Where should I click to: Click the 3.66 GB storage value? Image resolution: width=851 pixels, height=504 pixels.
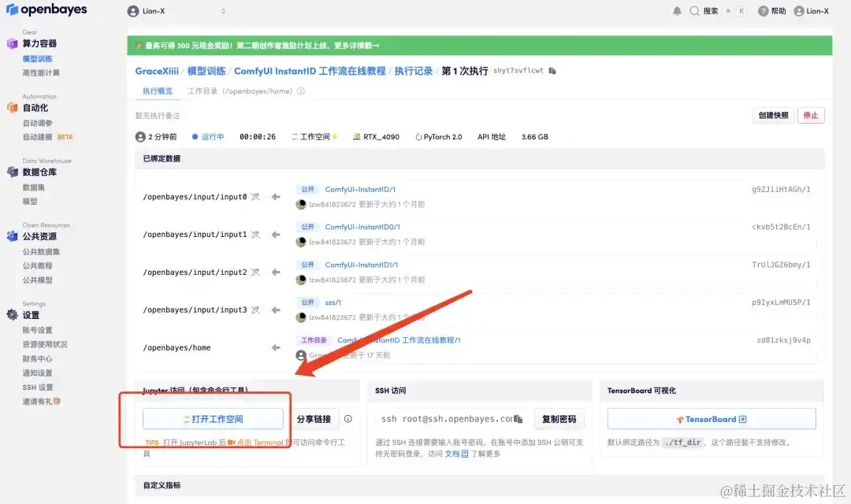click(534, 137)
